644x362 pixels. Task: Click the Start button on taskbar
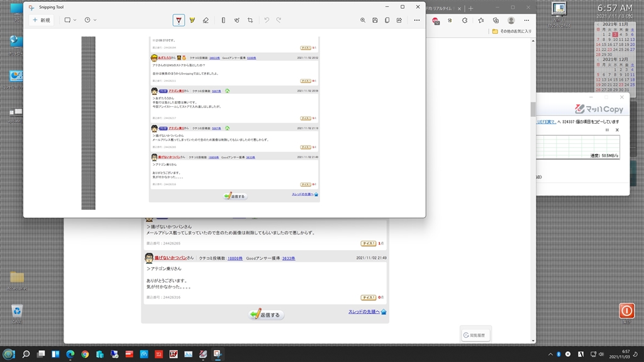point(9,354)
